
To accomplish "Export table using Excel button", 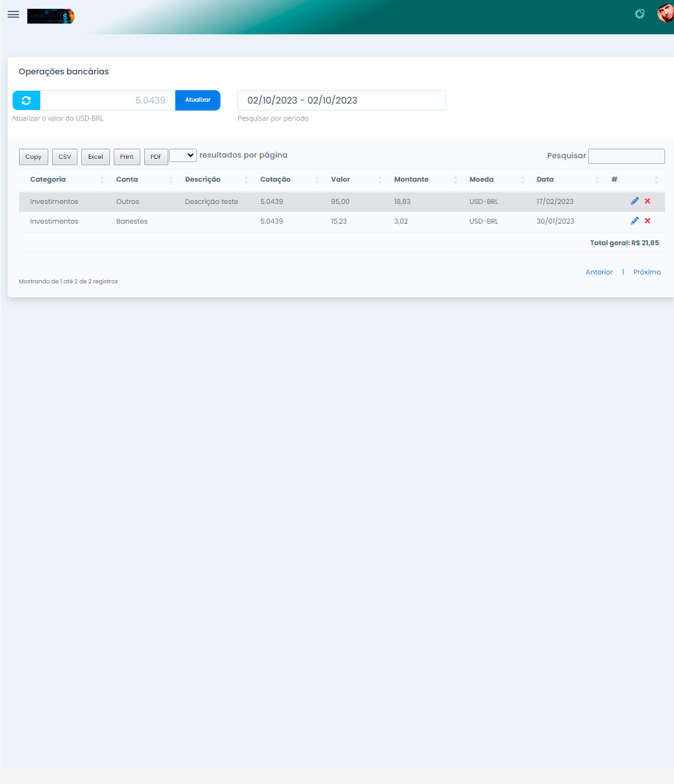I will point(95,157).
